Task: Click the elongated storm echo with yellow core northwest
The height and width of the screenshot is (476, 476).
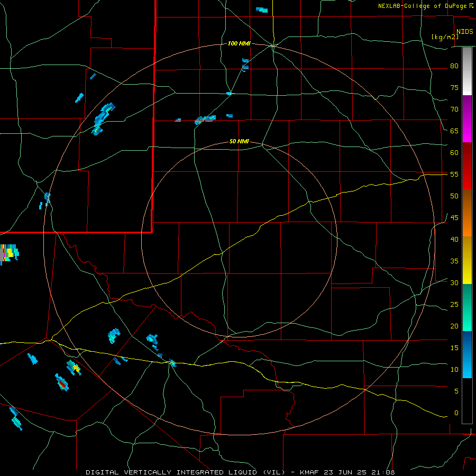Action: click(103, 118)
